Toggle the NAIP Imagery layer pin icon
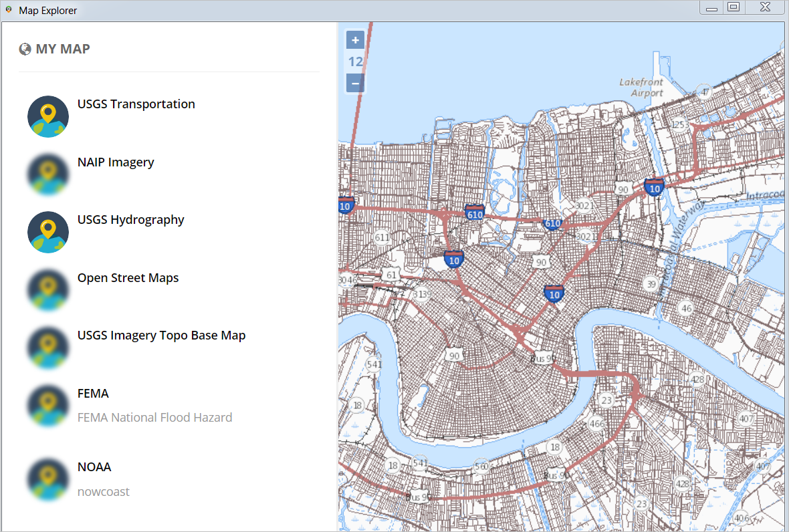This screenshot has height=532, width=789. [x=48, y=174]
